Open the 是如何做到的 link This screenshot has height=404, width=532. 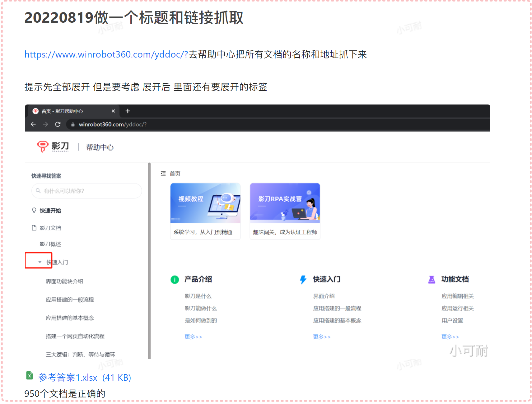[201, 320]
